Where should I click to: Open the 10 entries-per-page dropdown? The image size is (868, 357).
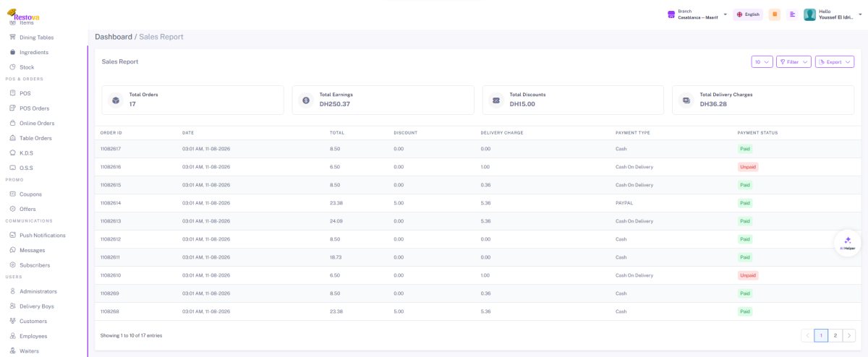tap(762, 62)
